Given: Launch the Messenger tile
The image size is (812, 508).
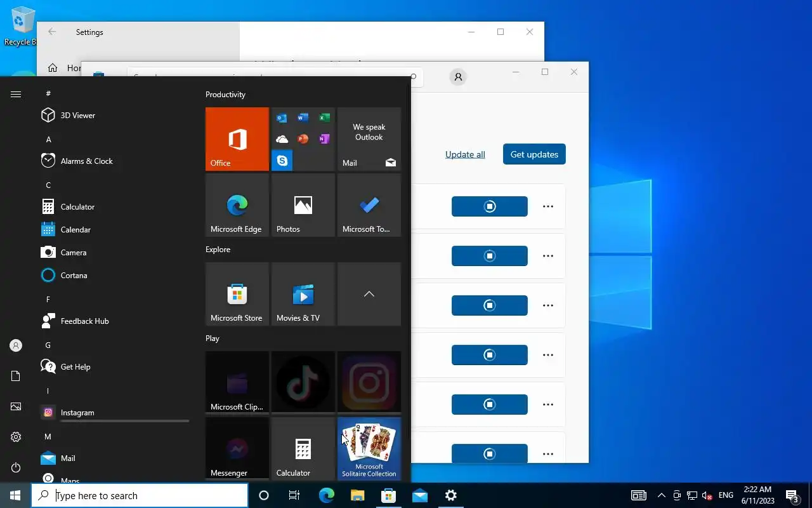Looking at the screenshot, I should 237,448.
